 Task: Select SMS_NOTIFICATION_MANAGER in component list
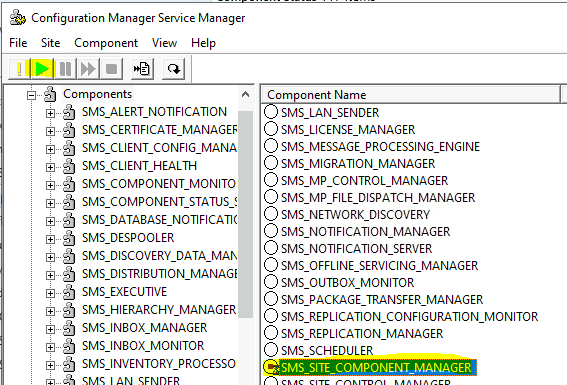pos(366,232)
